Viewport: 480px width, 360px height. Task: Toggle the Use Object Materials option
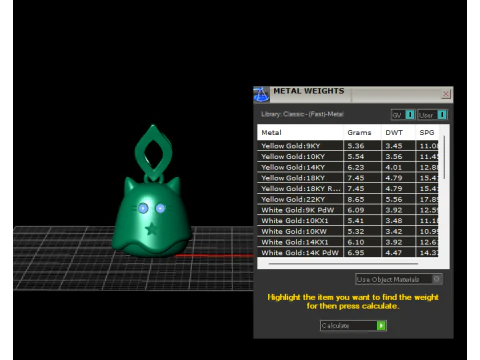click(399, 279)
